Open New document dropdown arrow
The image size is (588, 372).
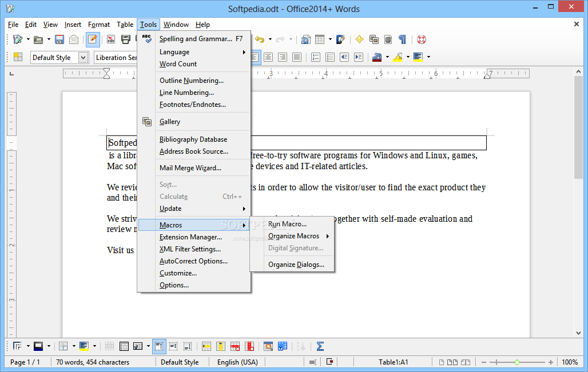point(28,39)
